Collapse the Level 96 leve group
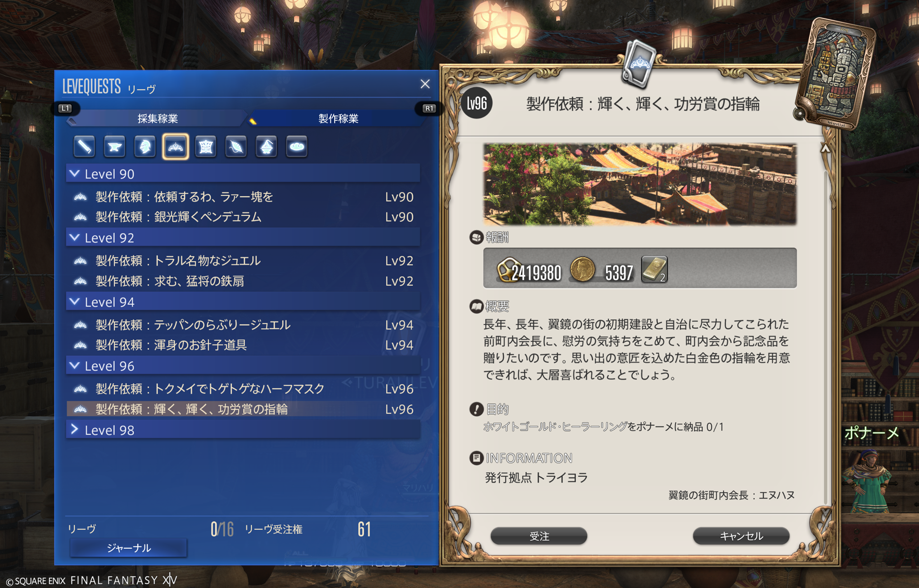 [243, 366]
